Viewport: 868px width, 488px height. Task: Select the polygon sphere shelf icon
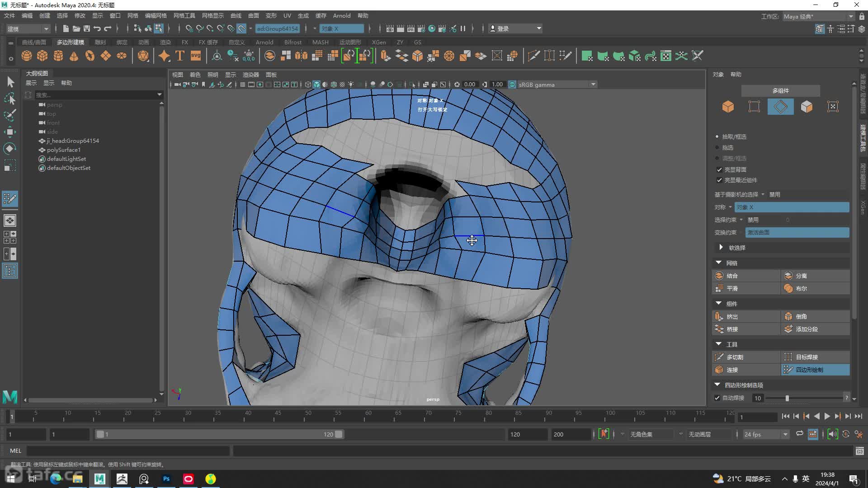click(x=27, y=56)
